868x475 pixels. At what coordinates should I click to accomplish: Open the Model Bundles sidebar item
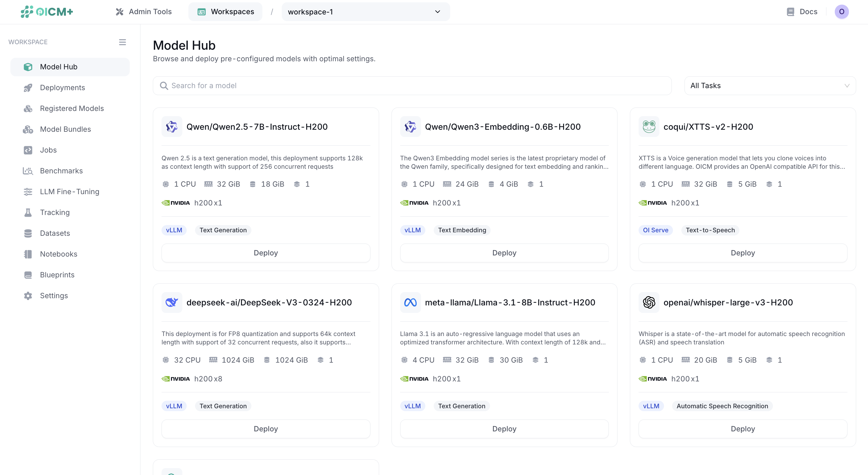[65, 129]
